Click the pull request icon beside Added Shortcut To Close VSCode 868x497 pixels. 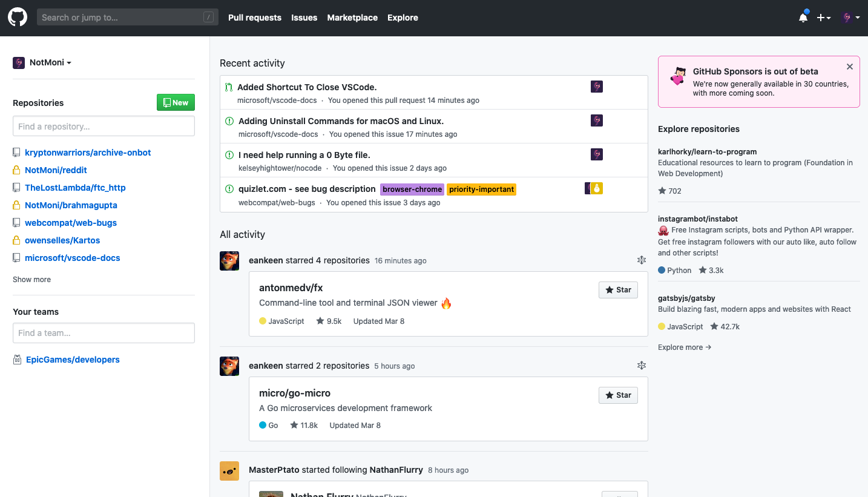coord(228,87)
